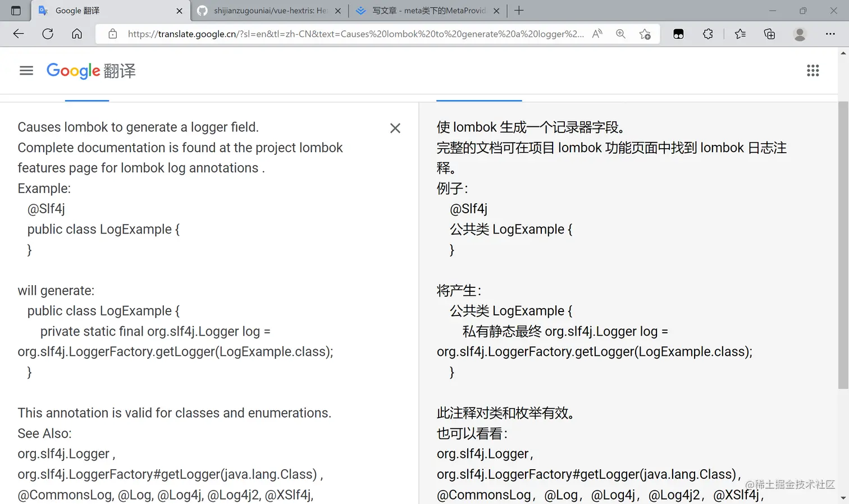
Task: Open the dark mask extension icon
Action: pyautogui.click(x=678, y=34)
